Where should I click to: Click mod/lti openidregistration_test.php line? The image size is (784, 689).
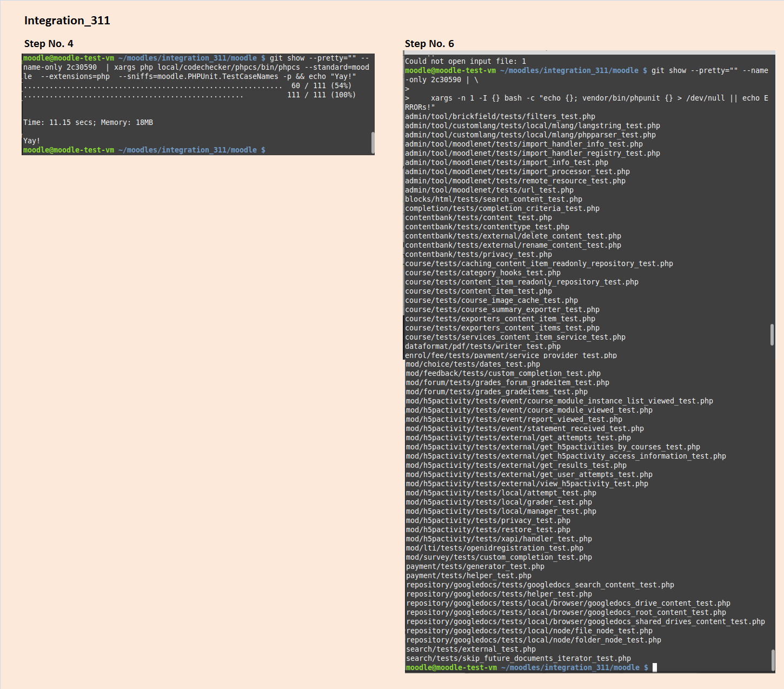tap(495, 548)
